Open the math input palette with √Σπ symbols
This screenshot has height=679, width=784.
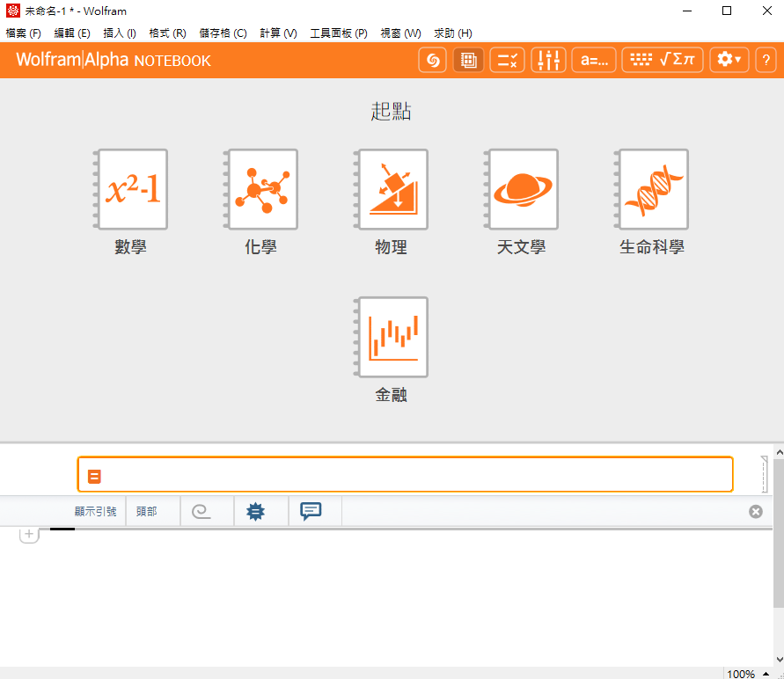662,60
